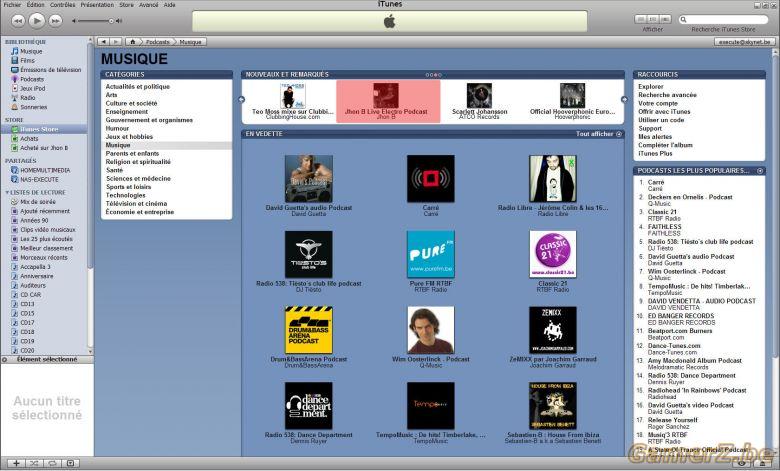Select Jeux iPod in the sidebar
Image resolution: width=780 pixels, height=471 pixels.
[x=32, y=88]
